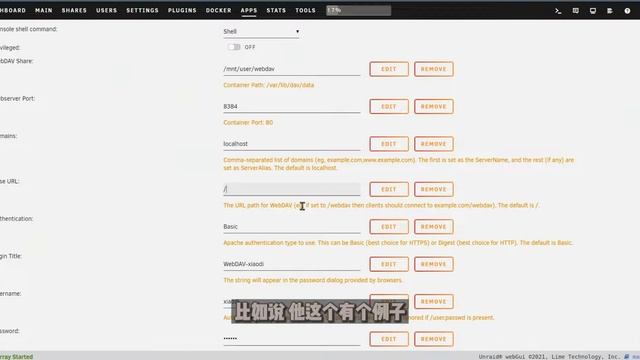Open the web terminal icon
Viewport: 640px width, 360px height.
coord(558,11)
